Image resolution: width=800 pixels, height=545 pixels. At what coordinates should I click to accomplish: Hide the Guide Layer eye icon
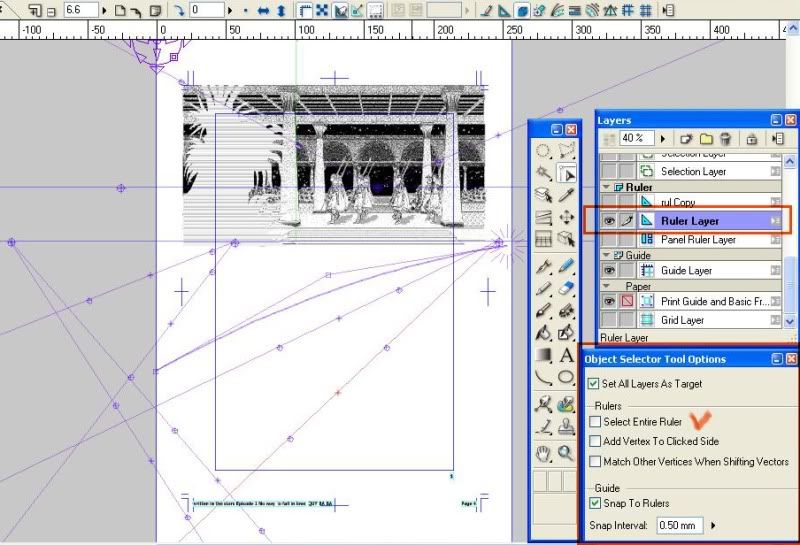point(609,270)
